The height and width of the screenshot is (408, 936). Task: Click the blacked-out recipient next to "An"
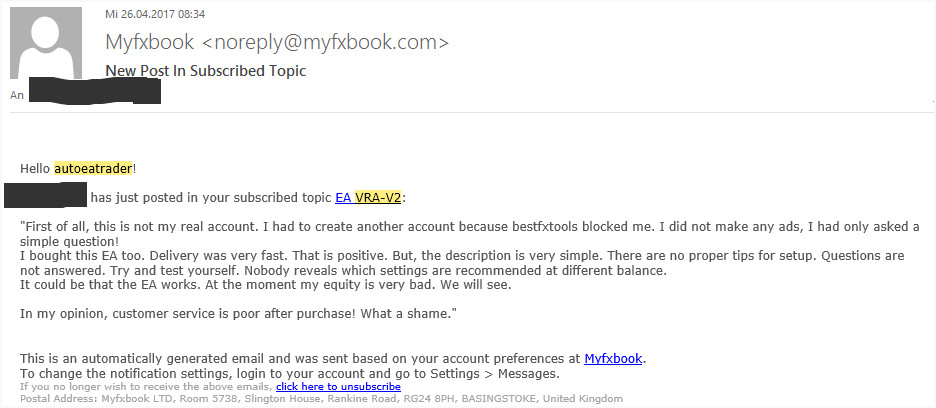[x=95, y=91]
